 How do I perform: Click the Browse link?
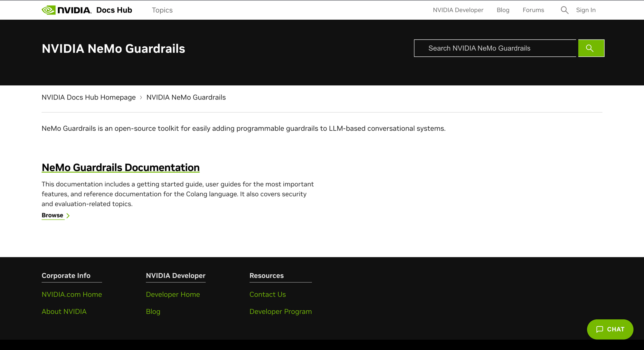click(x=52, y=215)
